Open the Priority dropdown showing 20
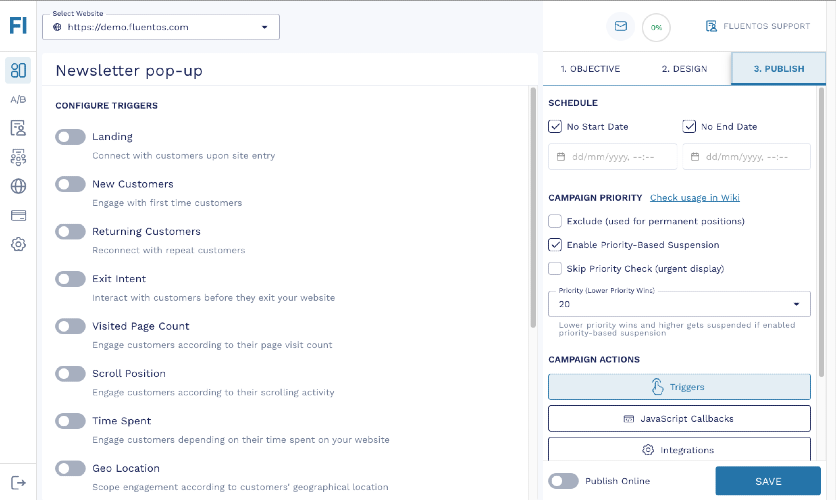Screen dimensions: 836x500 coord(679,304)
